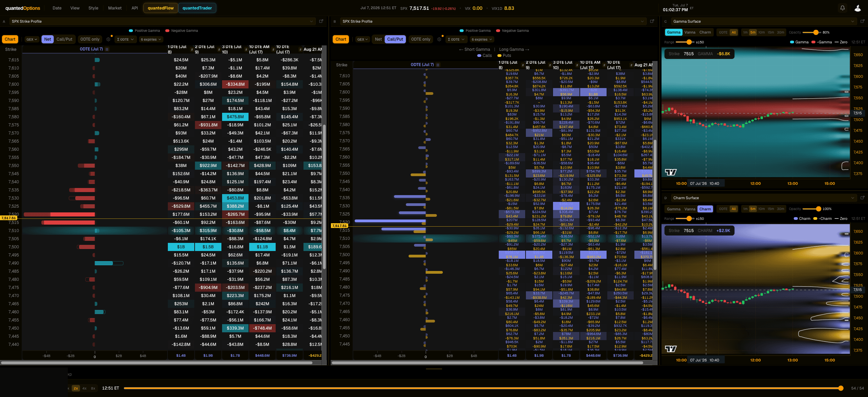This screenshot has width=868, height=397.
Task: Open GEX dropdown in panel B
Action: coord(363,39)
